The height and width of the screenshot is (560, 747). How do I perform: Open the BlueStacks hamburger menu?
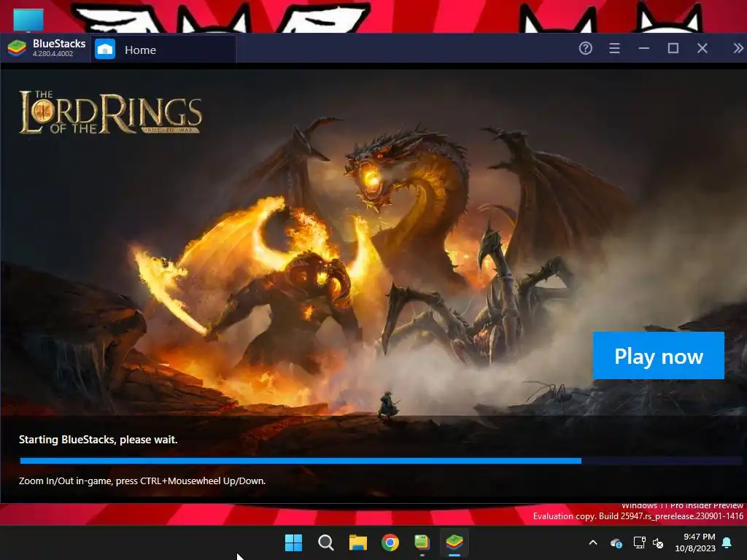(614, 48)
